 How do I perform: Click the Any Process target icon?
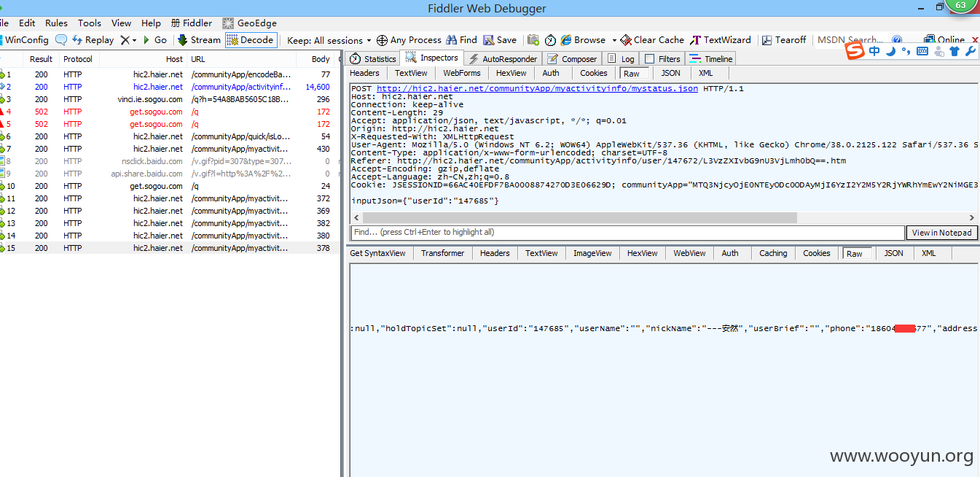tap(381, 40)
